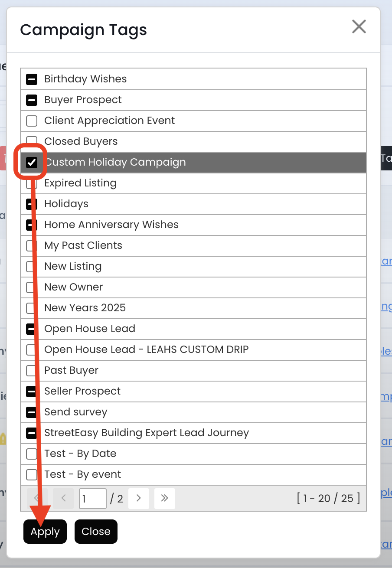This screenshot has width=392, height=568.
Task: Toggle the Seller Prospect checkbox
Action: pos(32,391)
